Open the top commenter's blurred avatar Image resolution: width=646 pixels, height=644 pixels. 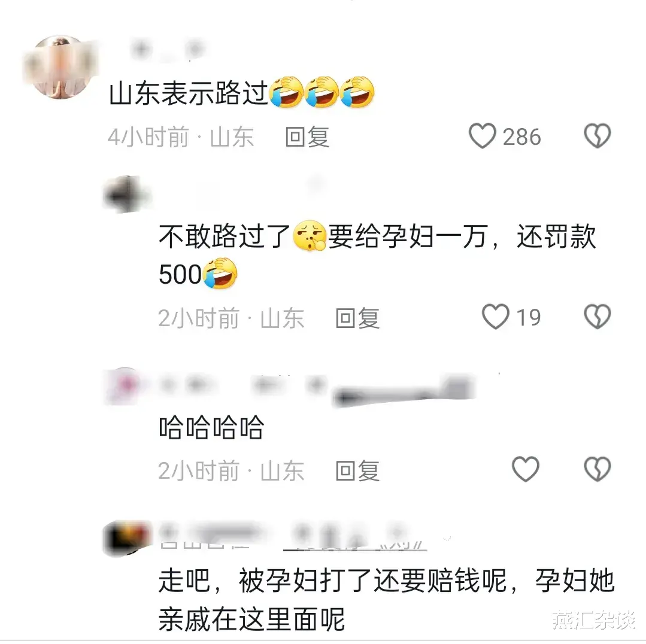(60, 67)
